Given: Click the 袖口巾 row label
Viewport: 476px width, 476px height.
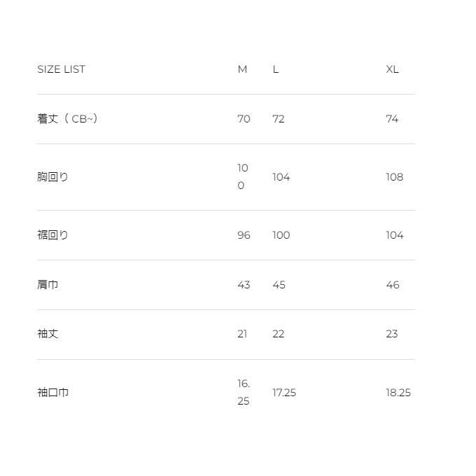Looking at the screenshot, I should pos(53,393).
